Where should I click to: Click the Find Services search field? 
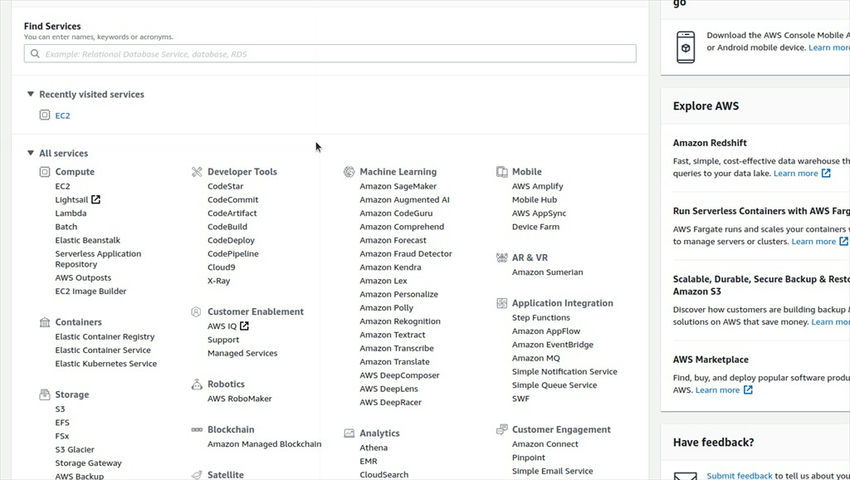coord(330,54)
